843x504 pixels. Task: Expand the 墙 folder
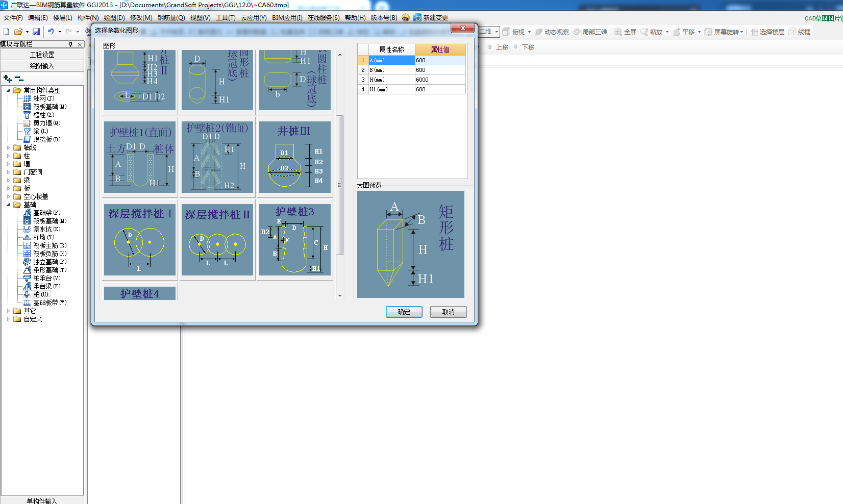(8, 164)
